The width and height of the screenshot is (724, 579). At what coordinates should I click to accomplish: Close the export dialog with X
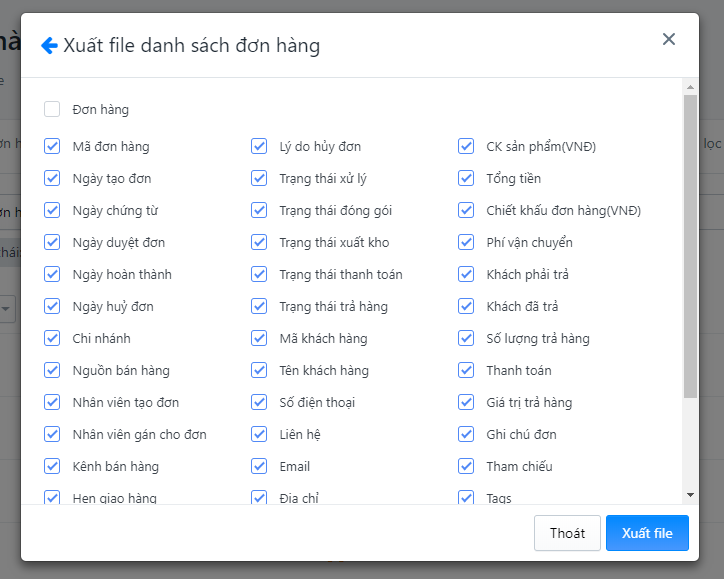point(669,39)
